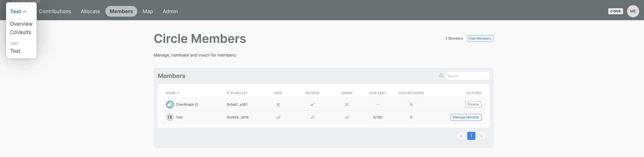The image size is (644, 157).
Task: Focus the members Search field
Action: [467, 76]
